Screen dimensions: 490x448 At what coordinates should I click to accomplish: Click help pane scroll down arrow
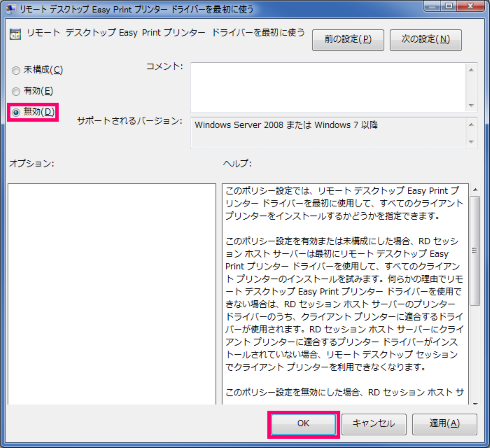click(x=475, y=403)
